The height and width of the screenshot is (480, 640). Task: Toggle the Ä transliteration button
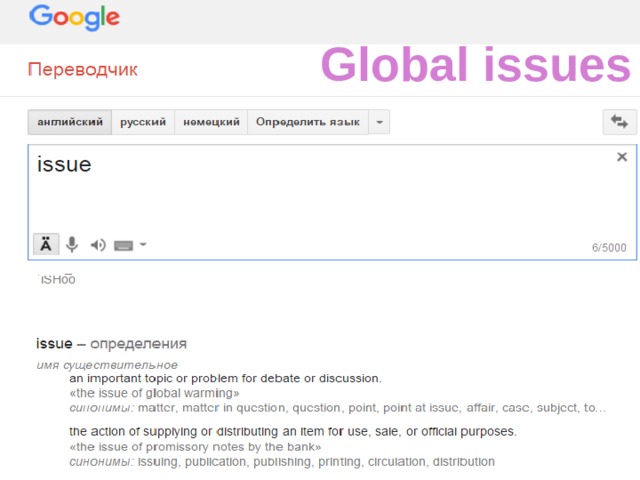coord(46,244)
